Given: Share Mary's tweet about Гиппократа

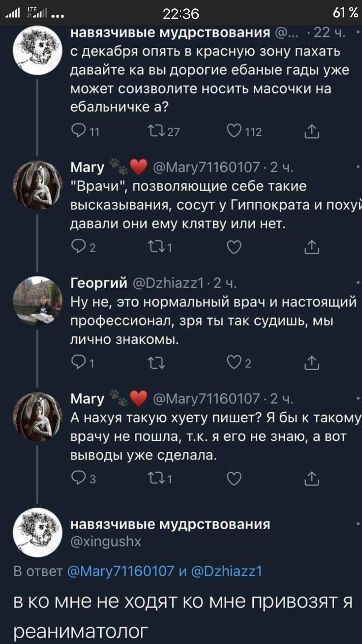Looking at the screenshot, I should (x=312, y=247).
